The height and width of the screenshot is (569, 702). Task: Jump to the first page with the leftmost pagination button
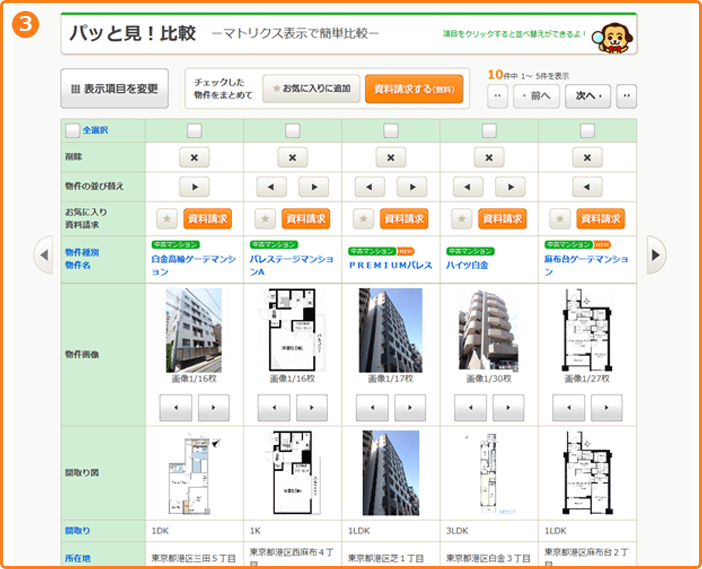(x=497, y=96)
